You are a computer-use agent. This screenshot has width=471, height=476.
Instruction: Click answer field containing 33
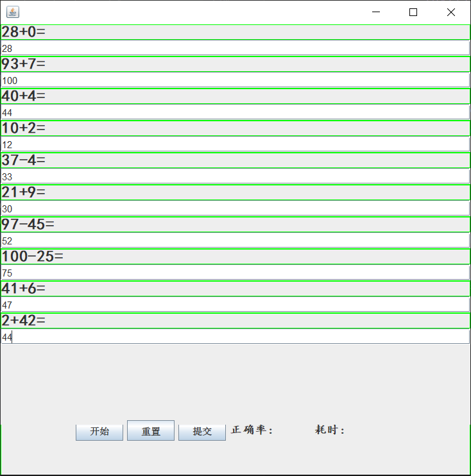point(235,176)
